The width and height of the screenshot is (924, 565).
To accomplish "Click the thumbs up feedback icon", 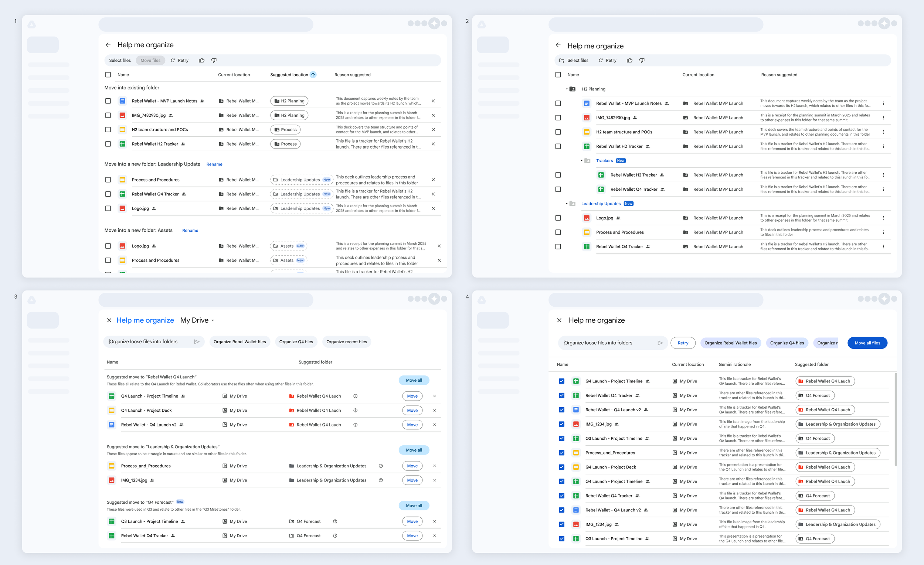I will 202,60.
